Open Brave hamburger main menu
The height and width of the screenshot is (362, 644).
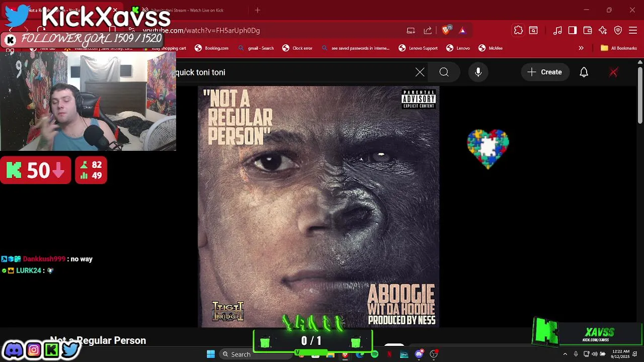pos(633,30)
